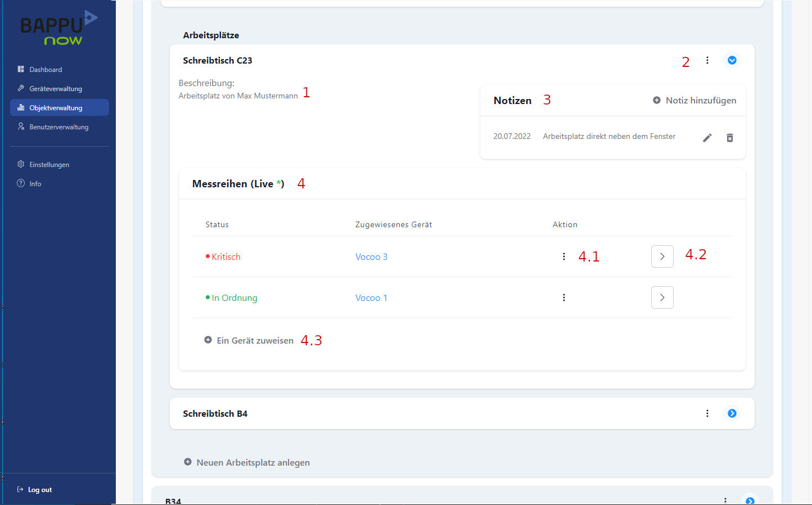This screenshot has width=812, height=505.
Task: Open three-dot menu for Schreibtisch C23
Action: [707, 60]
